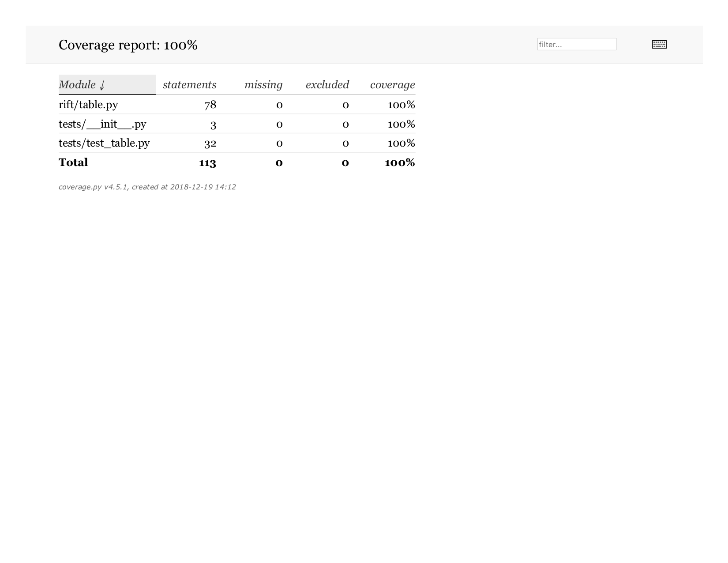Click into the filter input field
Viewport: 728px width, 563px height.
coord(577,44)
